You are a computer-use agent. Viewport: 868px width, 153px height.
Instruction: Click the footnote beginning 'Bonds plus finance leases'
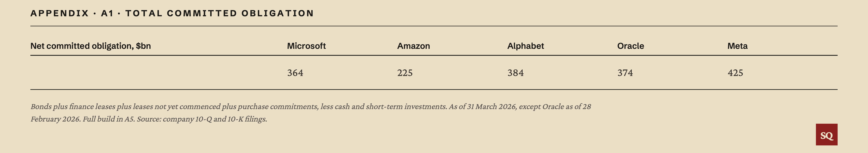click(x=311, y=113)
